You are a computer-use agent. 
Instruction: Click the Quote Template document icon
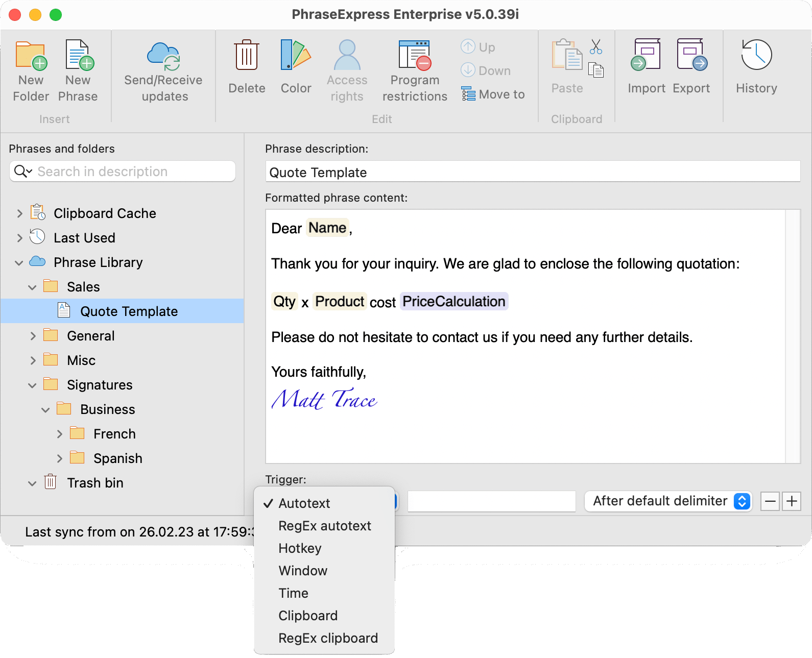pyautogui.click(x=64, y=310)
